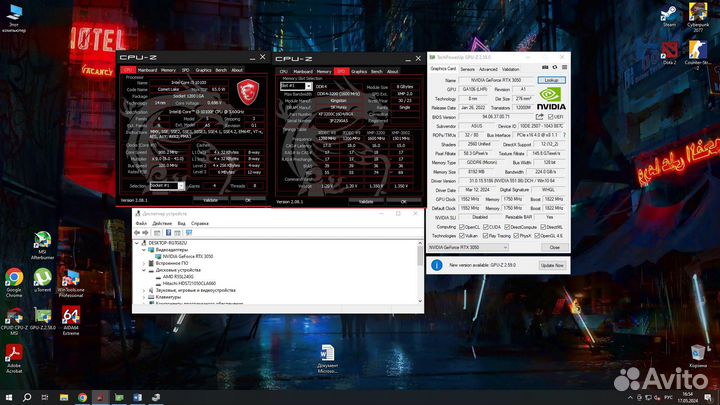This screenshot has width=720, height=405.
Task: Open the WinToolsone Professional desktop icon
Action: tap(71, 283)
